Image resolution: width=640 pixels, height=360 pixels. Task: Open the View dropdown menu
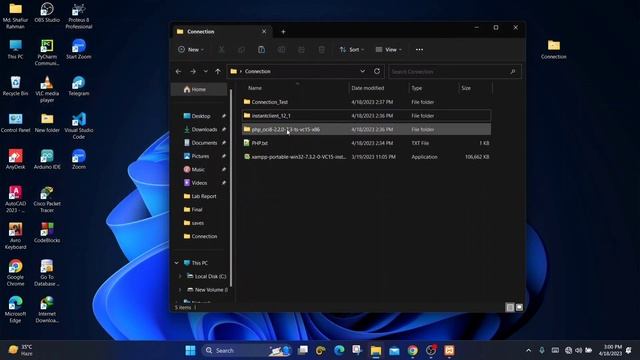(x=389, y=50)
